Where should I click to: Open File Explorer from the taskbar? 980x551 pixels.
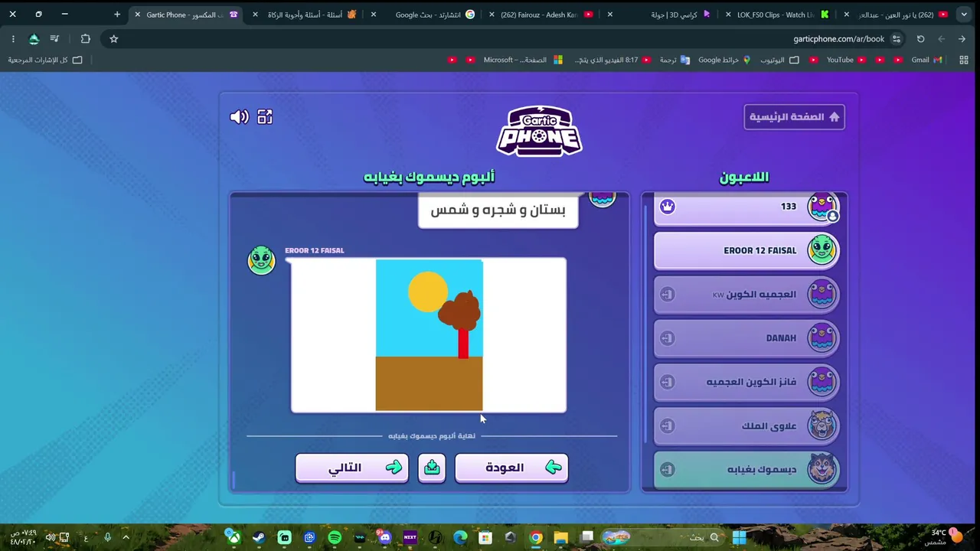(x=561, y=537)
